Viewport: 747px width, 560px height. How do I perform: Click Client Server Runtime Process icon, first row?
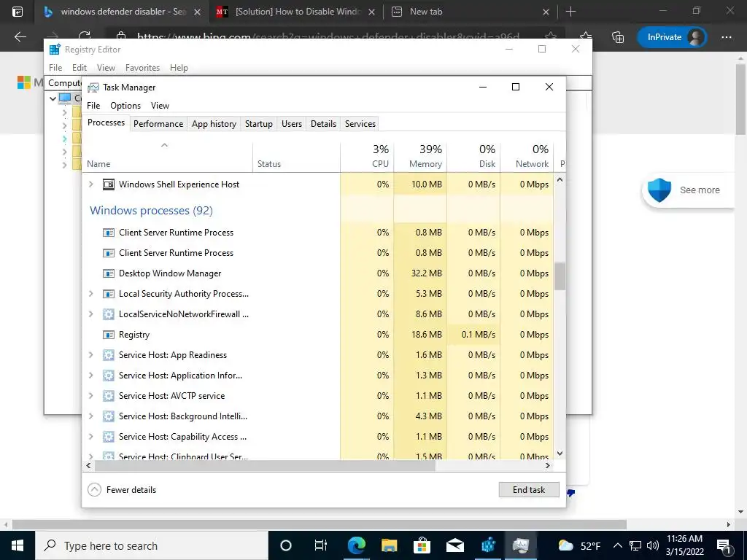coord(109,233)
